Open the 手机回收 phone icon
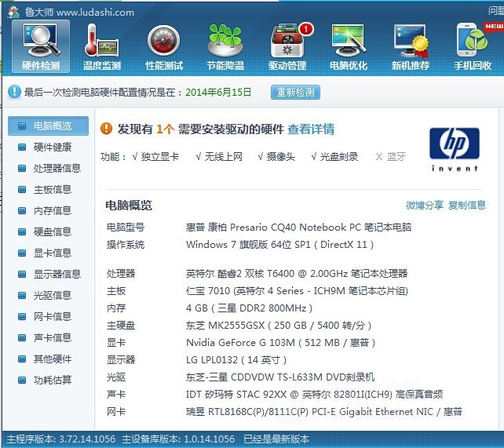 pos(473,46)
